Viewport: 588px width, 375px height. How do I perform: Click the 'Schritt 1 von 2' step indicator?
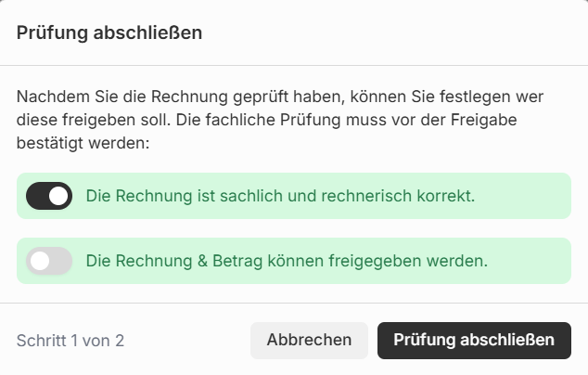70,341
